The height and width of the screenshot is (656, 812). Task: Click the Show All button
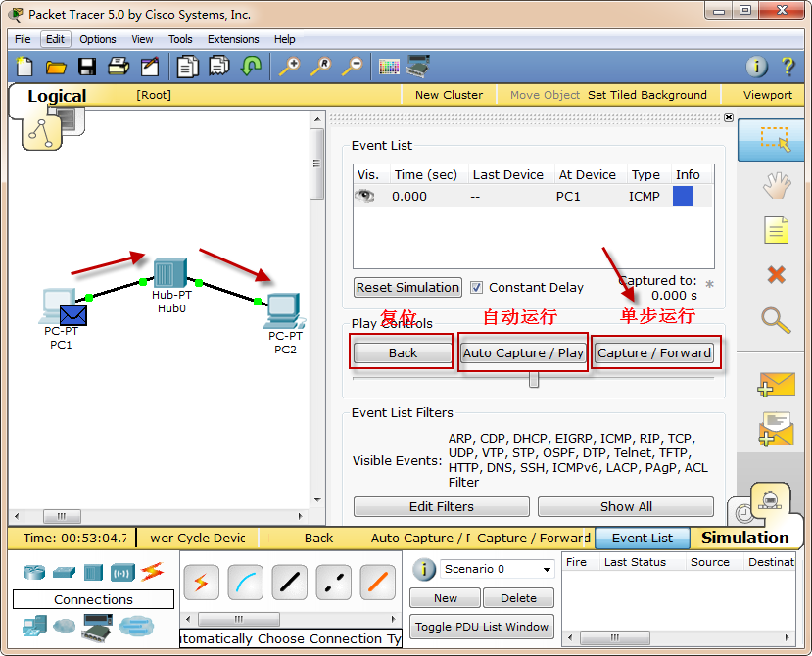pyautogui.click(x=626, y=506)
